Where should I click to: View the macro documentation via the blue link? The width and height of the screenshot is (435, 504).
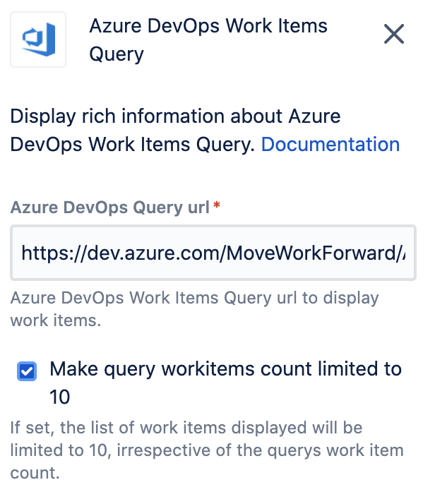point(330,145)
